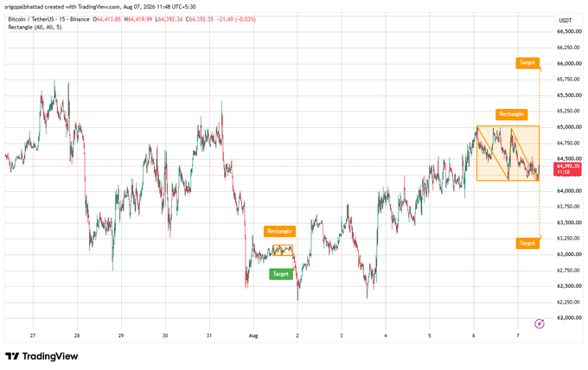Click the date label 28 on time axis
Image resolution: width=588 pixels, height=370 pixels.
77,335
